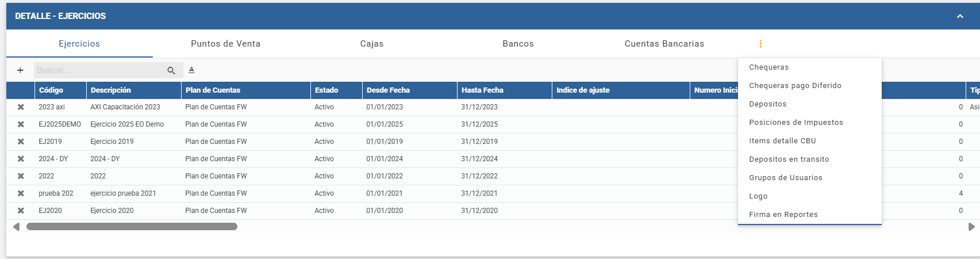Screen dimensions: 980x259
Task: Remove the EJ2019 row using X icon
Action: [x=21, y=142]
